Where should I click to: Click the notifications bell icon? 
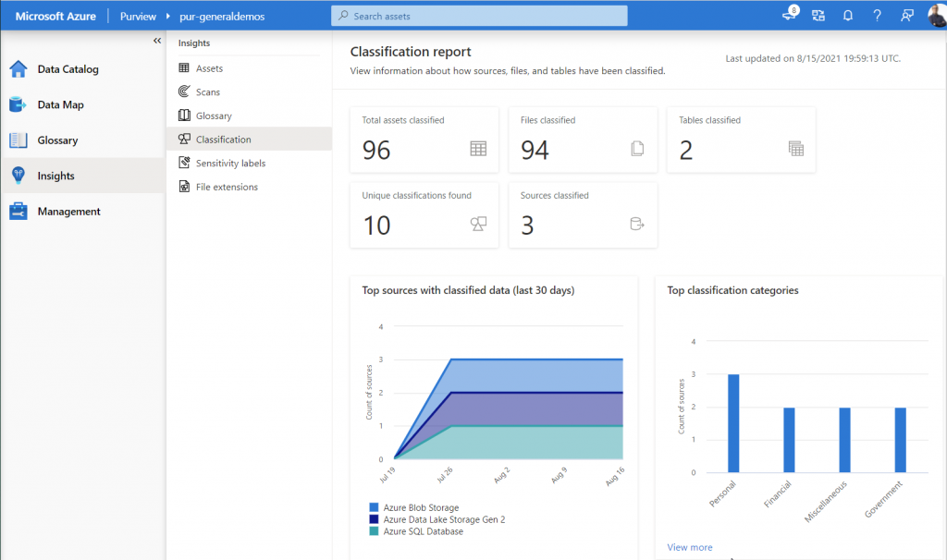[848, 15]
